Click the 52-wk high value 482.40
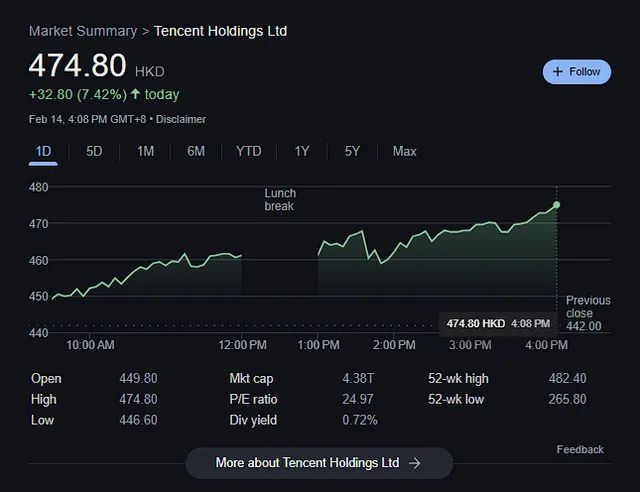 pyautogui.click(x=567, y=378)
